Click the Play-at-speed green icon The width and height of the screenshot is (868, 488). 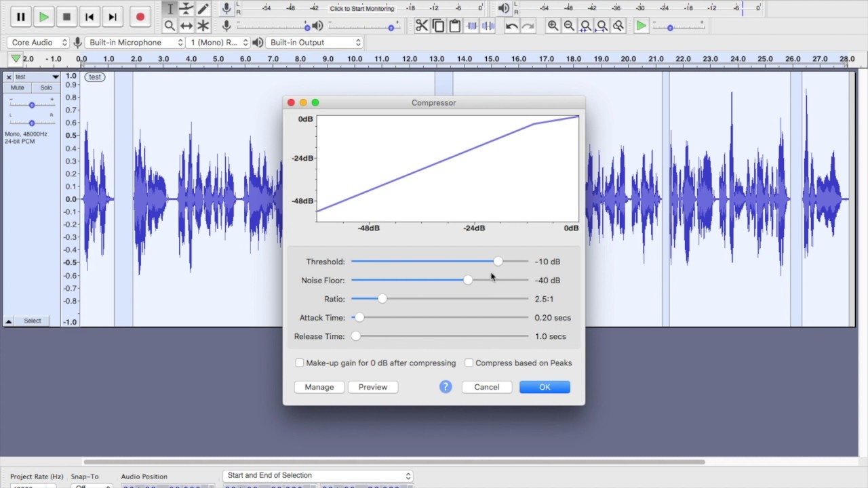[x=641, y=26]
